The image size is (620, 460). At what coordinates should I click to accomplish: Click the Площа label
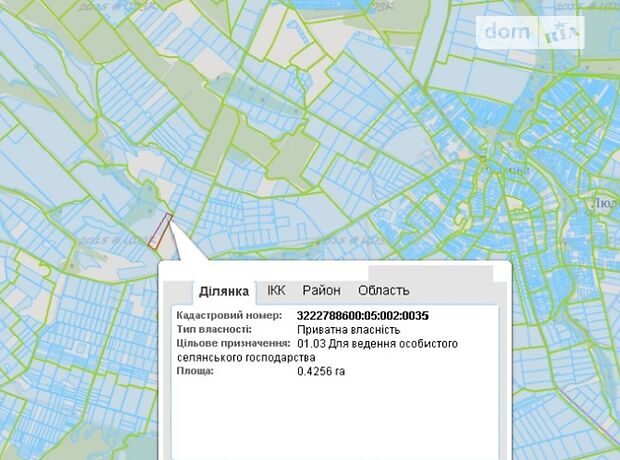pyautogui.click(x=195, y=371)
